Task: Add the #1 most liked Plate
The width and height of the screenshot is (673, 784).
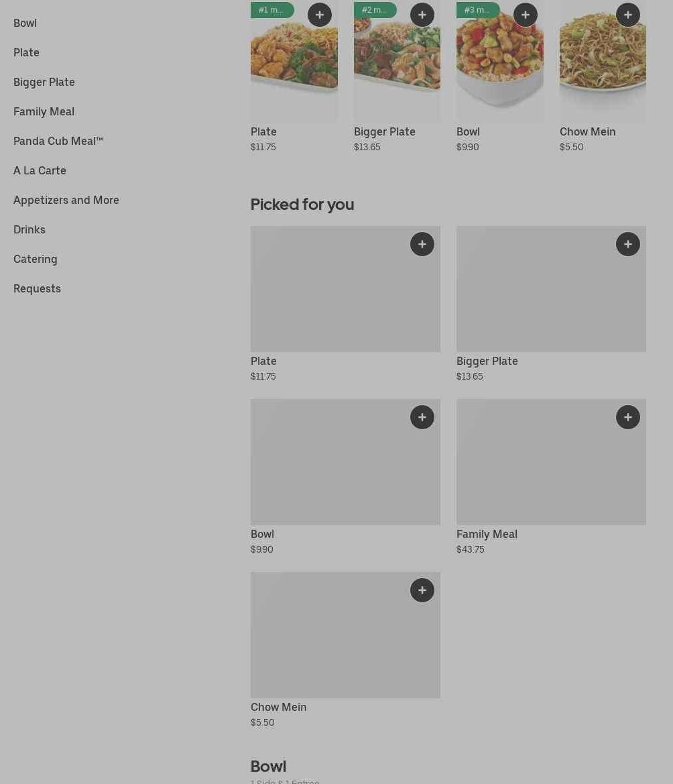Action: pos(320,15)
